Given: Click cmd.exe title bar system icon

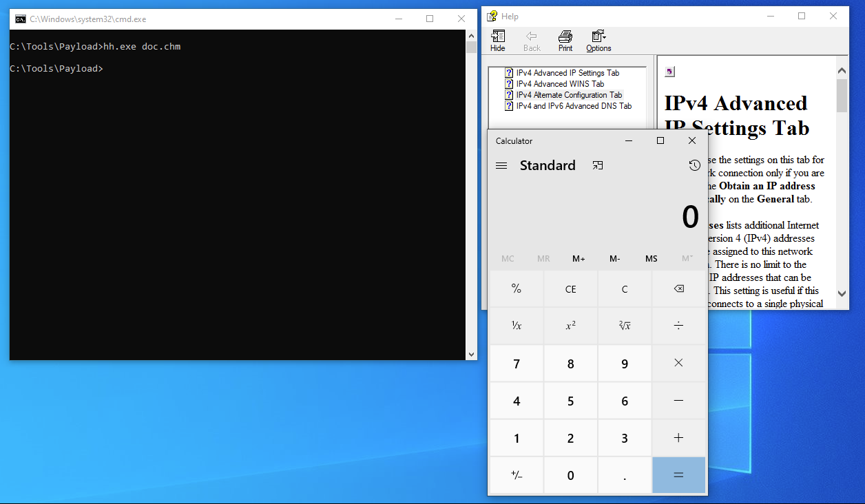Looking at the screenshot, I should click(21, 19).
